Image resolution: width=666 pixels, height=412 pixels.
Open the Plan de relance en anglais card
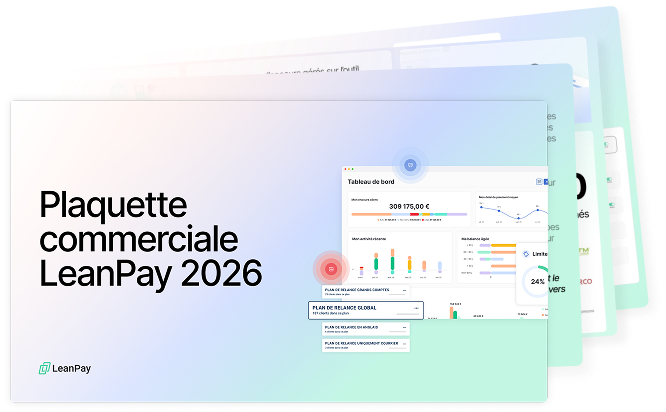(x=366, y=329)
